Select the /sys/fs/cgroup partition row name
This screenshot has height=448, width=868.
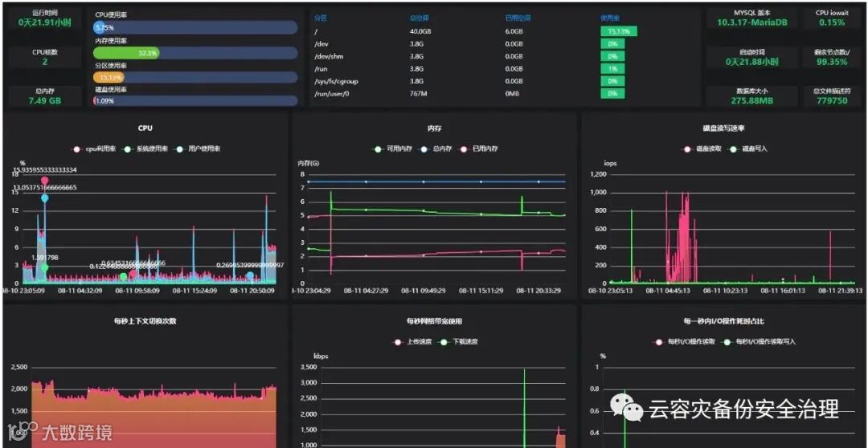pos(336,81)
